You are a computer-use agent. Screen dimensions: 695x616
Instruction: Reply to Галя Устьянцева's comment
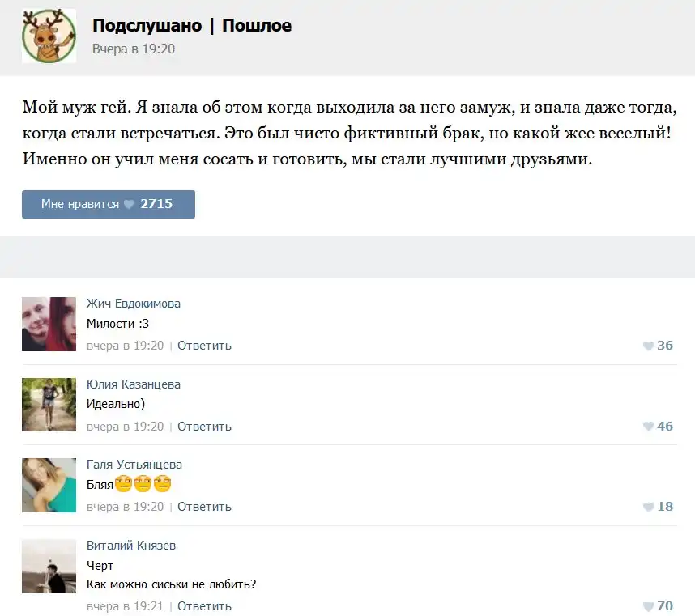coord(204,507)
